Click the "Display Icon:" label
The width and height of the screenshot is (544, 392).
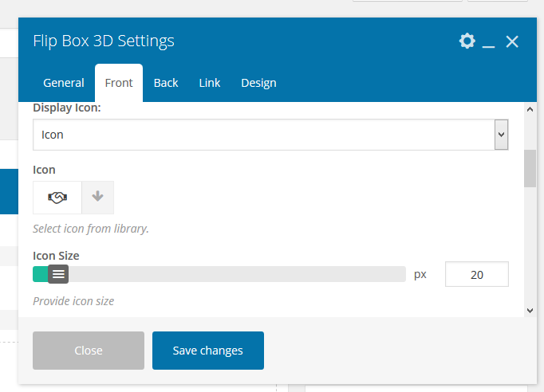tap(67, 108)
